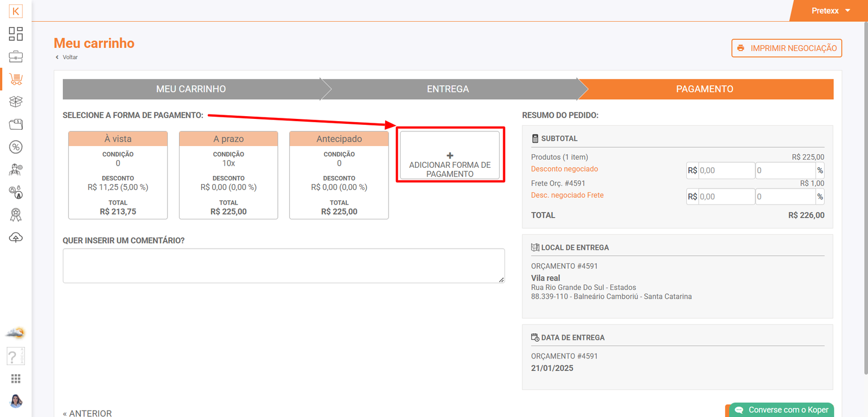Open the cloud upload icon in sidebar

[16, 238]
